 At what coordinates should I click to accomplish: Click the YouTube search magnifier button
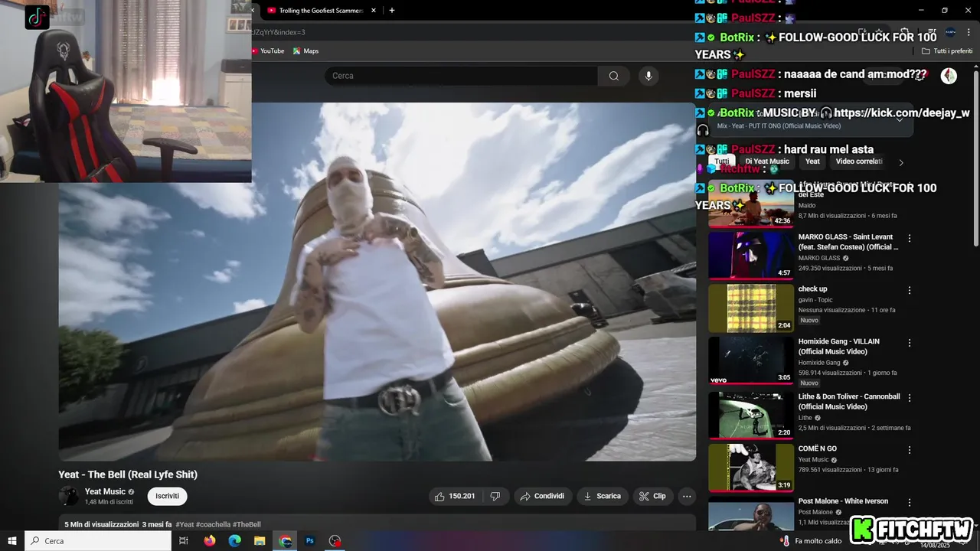click(613, 76)
